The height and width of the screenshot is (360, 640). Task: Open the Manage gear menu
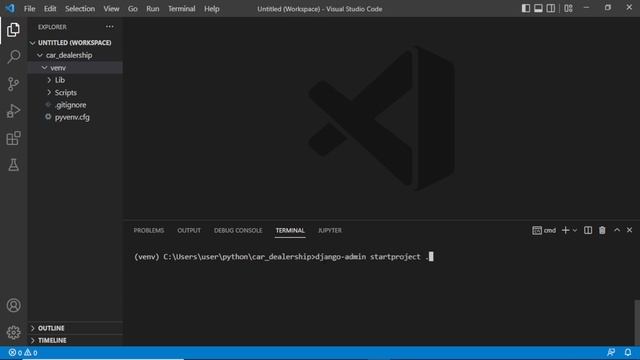[13, 332]
